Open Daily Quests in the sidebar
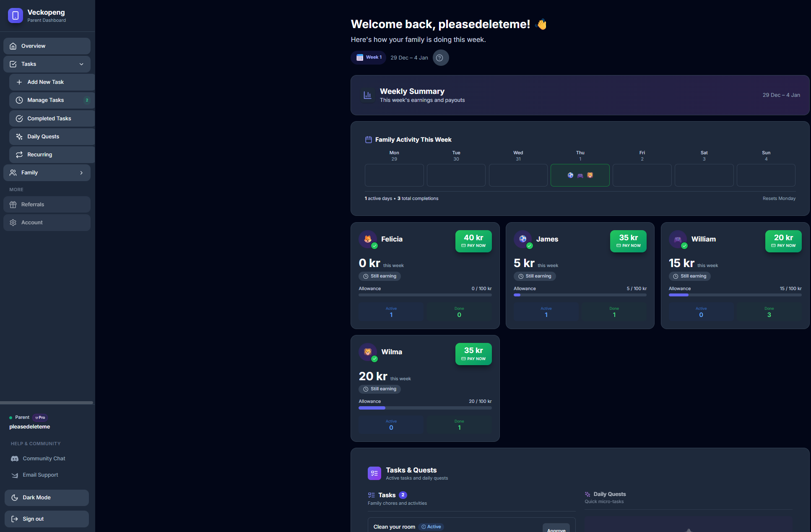 tap(43, 137)
